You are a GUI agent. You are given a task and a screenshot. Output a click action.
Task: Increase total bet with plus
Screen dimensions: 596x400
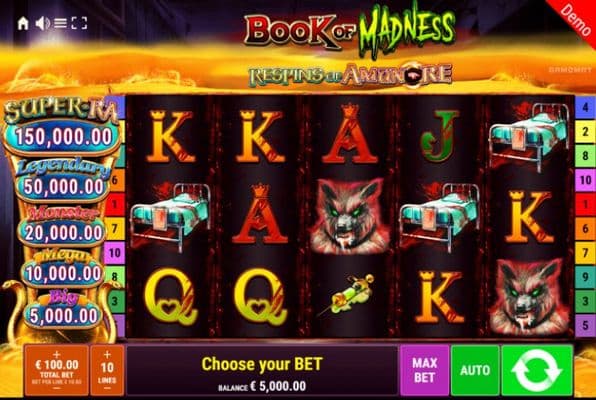[x=56, y=354]
